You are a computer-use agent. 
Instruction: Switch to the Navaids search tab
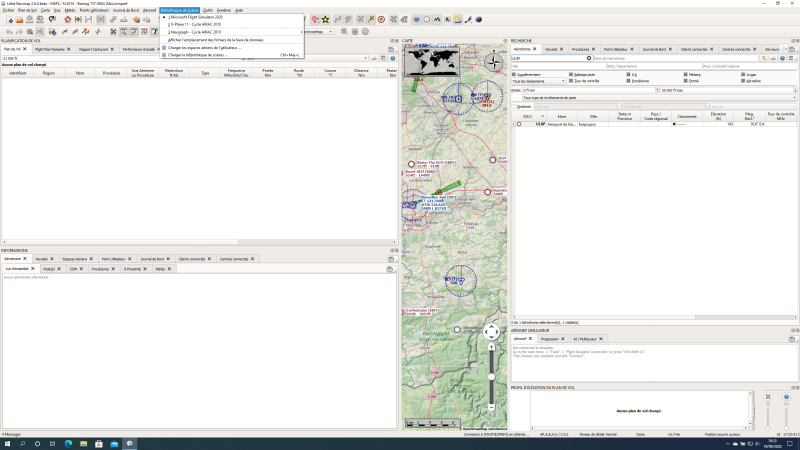(551, 49)
